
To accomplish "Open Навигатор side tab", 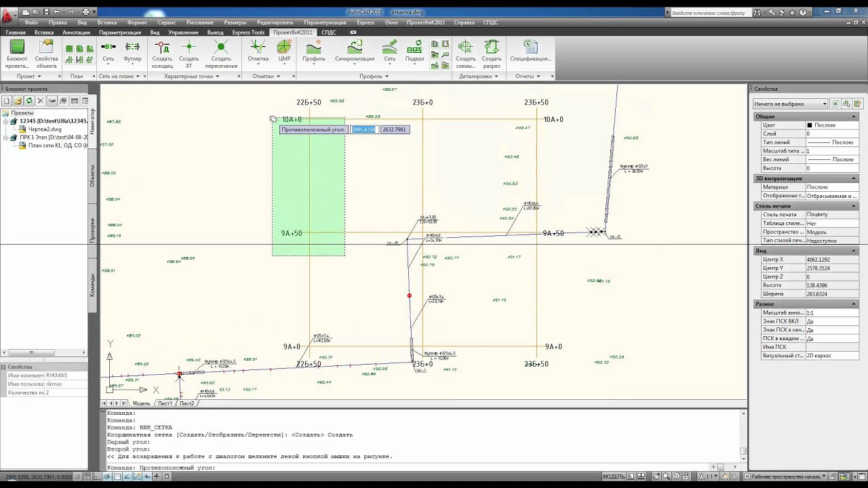I will (x=93, y=121).
